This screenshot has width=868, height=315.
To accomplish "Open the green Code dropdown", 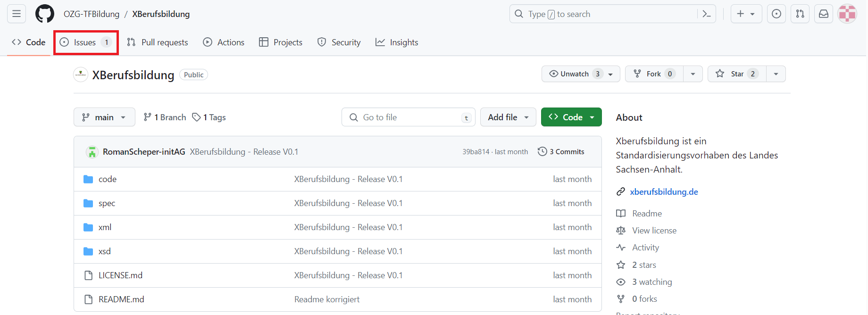I will click(571, 117).
